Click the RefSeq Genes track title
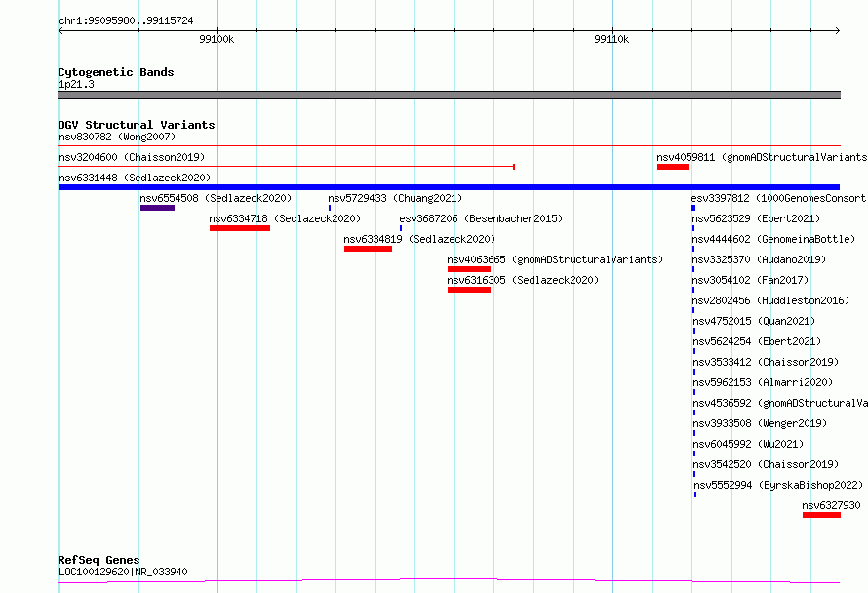Screen dimensions: 868x593 99,560
